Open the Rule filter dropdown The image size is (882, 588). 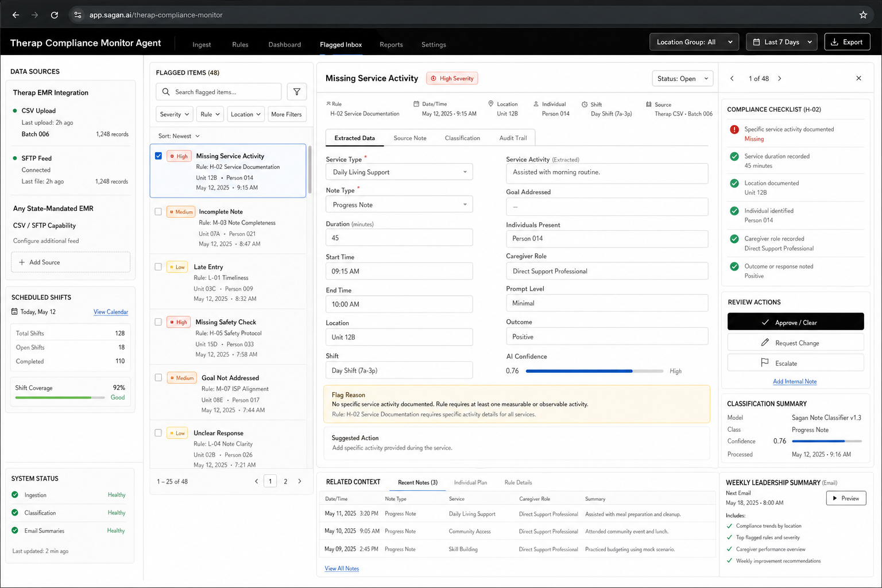click(210, 114)
